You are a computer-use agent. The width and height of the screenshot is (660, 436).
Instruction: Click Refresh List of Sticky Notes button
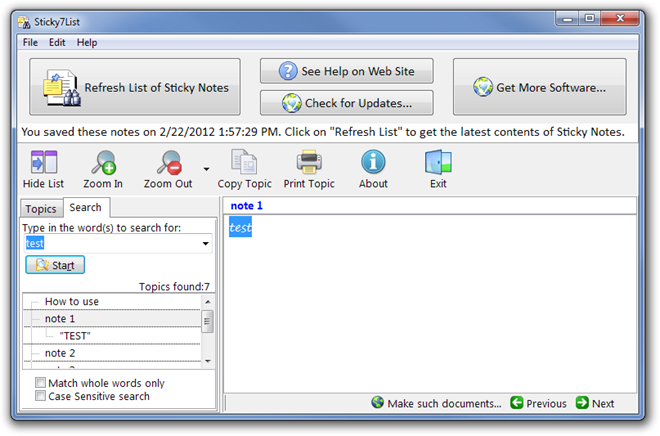[135, 87]
